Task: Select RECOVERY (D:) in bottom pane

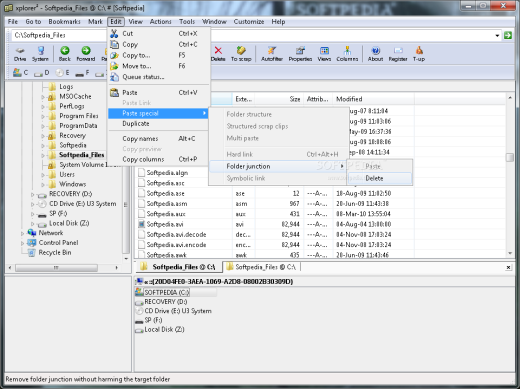Action: point(165,302)
